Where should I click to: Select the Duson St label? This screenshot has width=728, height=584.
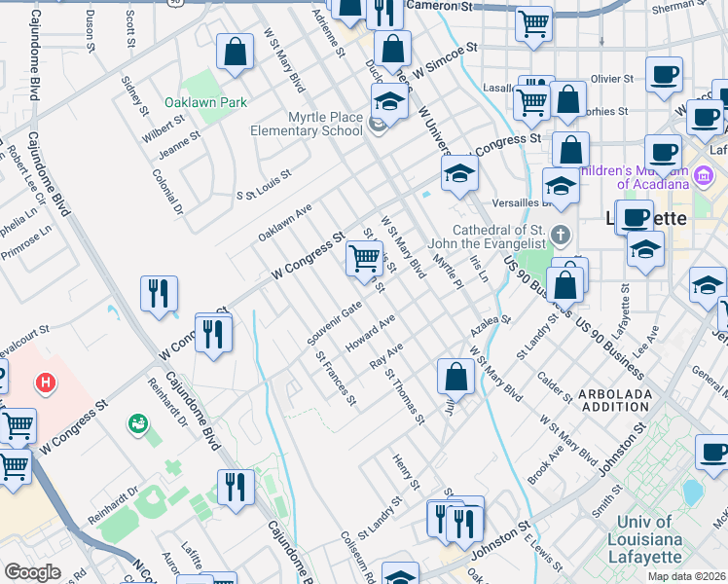click(x=91, y=30)
